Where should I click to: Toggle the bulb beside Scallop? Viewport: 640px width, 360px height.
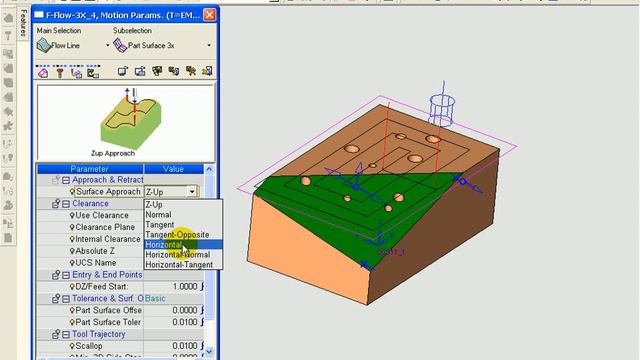pyautogui.click(x=72, y=346)
